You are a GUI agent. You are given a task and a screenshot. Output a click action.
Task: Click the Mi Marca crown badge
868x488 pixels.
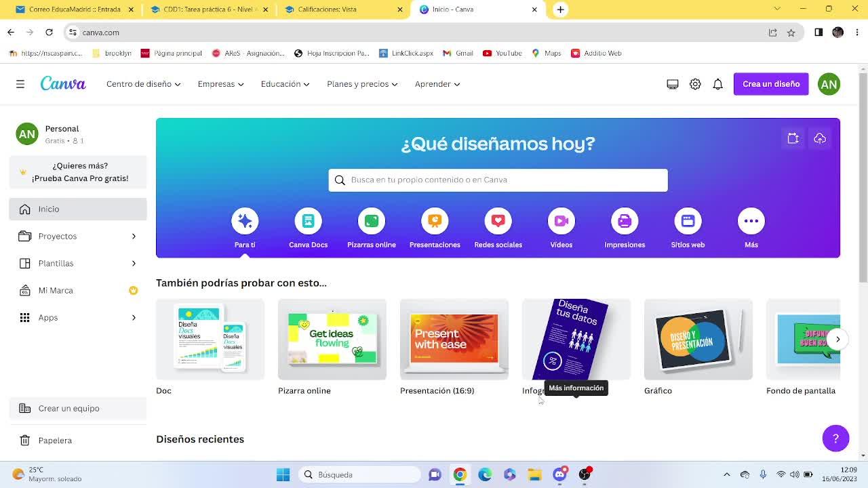pos(134,290)
